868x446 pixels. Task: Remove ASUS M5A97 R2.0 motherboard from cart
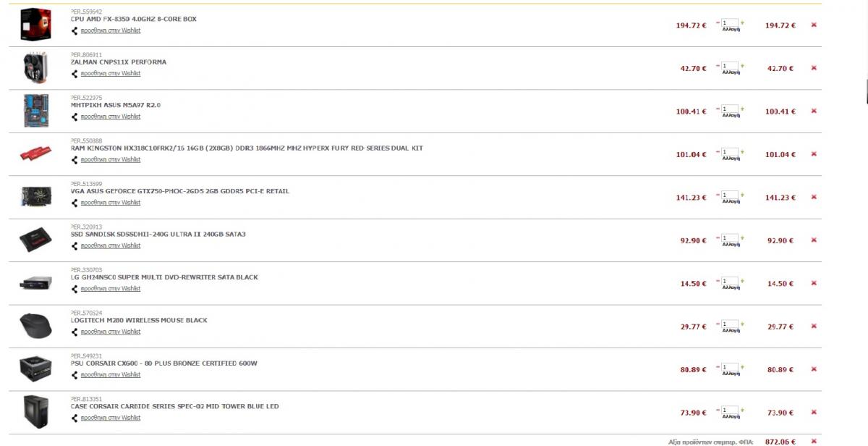tap(814, 111)
